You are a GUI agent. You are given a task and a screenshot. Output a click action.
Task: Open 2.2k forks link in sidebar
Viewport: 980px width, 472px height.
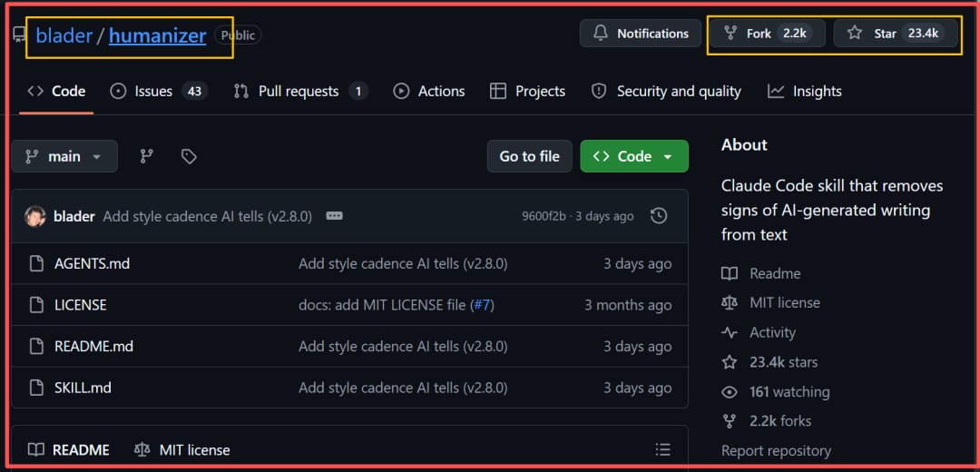(x=780, y=421)
